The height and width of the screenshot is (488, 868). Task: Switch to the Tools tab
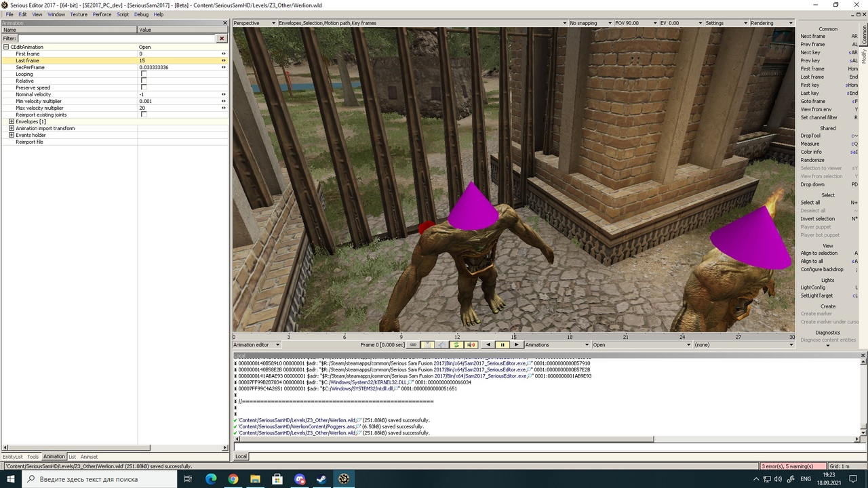(x=33, y=457)
